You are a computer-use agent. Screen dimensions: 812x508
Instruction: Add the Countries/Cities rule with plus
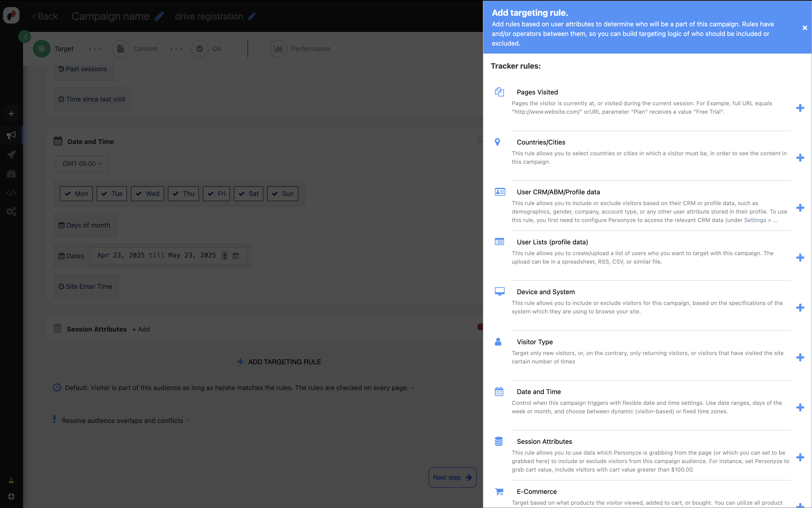point(800,158)
